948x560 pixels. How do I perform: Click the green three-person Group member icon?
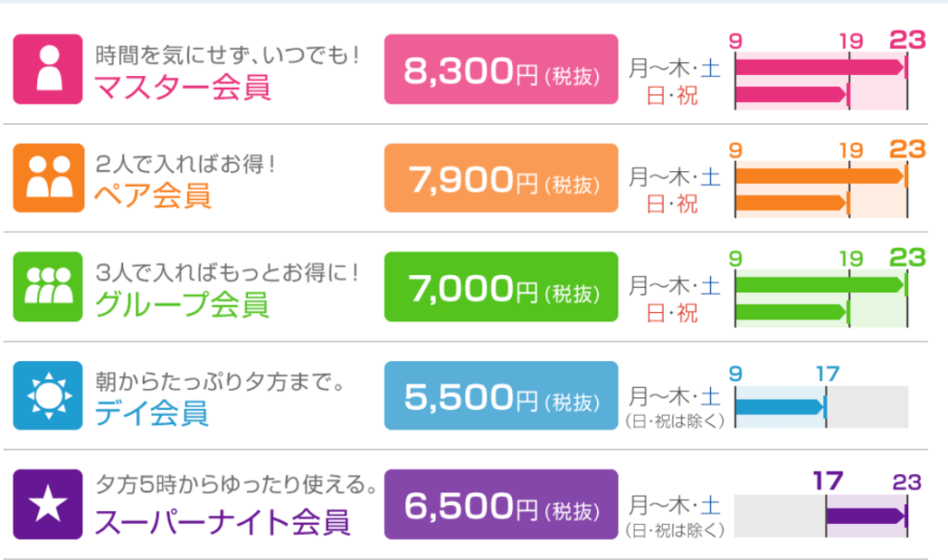[48, 286]
